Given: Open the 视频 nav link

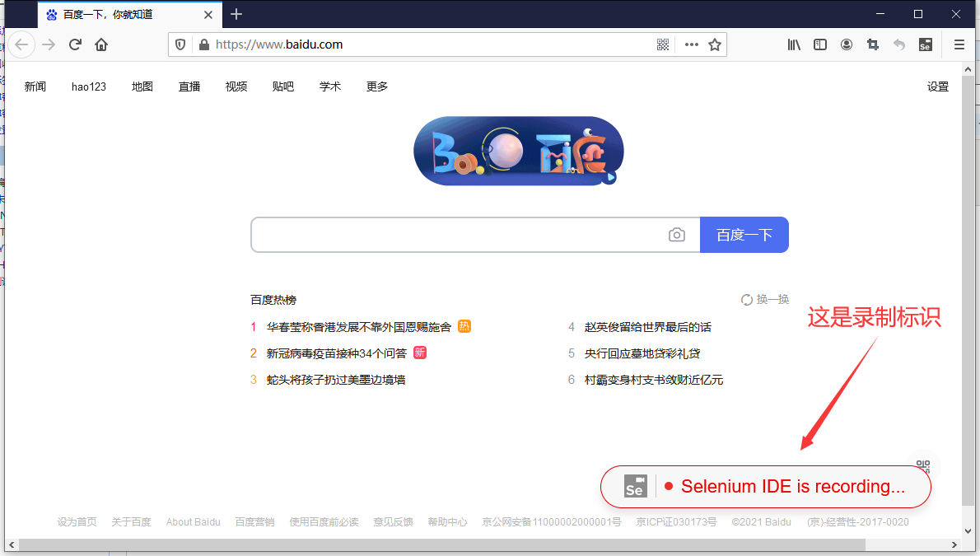Looking at the screenshot, I should pos(236,86).
